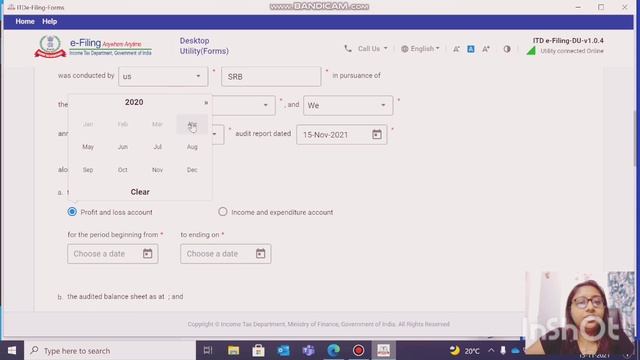Open the We dropdown
Screen dimensions: 640x360
[348, 105]
